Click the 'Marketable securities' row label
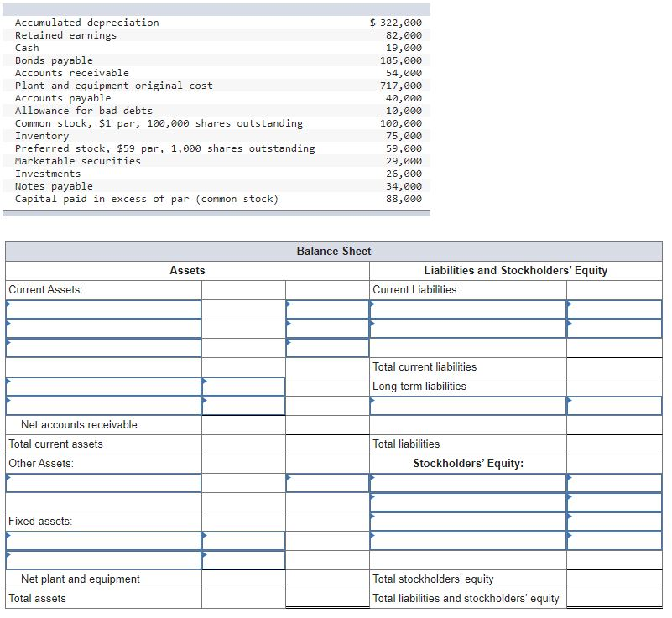This screenshot has width=672, height=618. click(77, 161)
